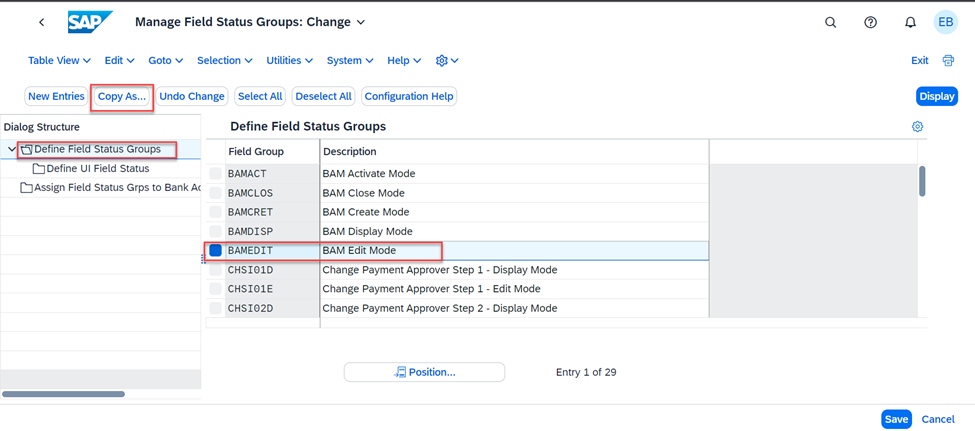Viewport: 975px width, 431px height.
Task: Open the EB user avatar
Action: (945, 22)
